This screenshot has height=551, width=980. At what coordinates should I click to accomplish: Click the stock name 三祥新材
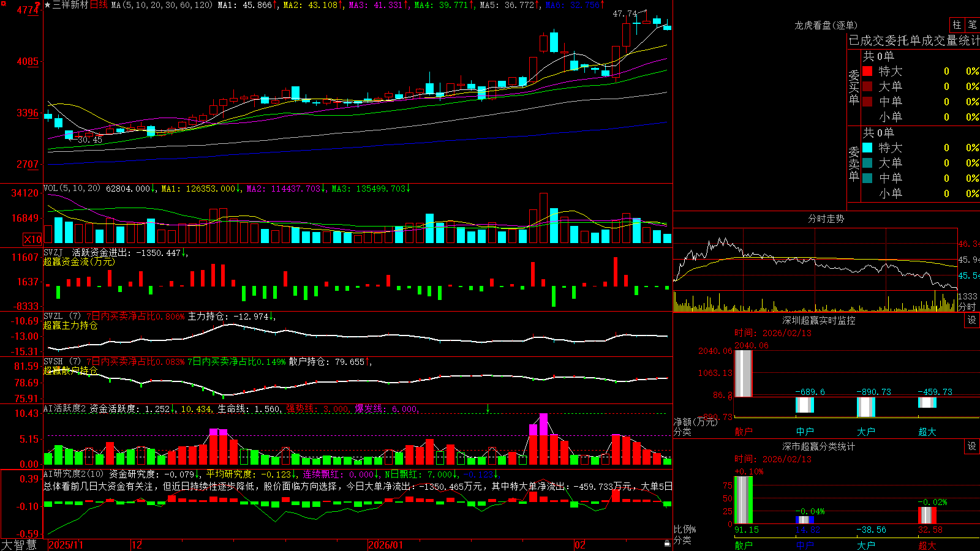click(x=70, y=5)
